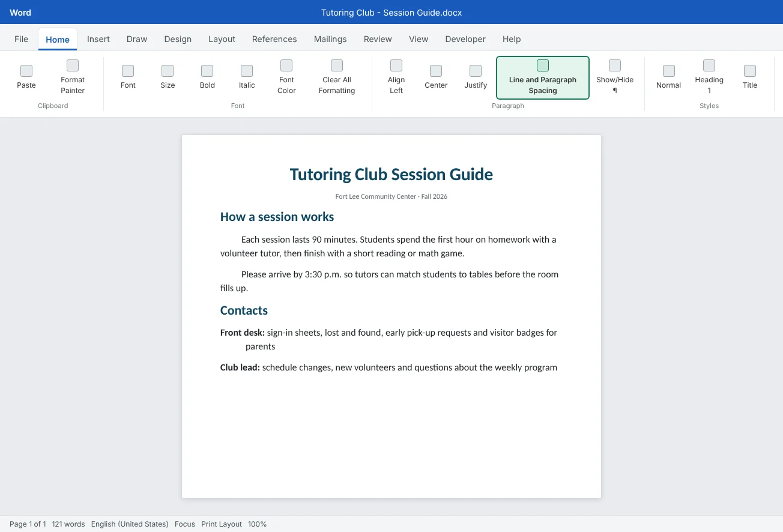Open the Font ribbon button
This screenshot has width=783, height=532.
click(x=128, y=77)
